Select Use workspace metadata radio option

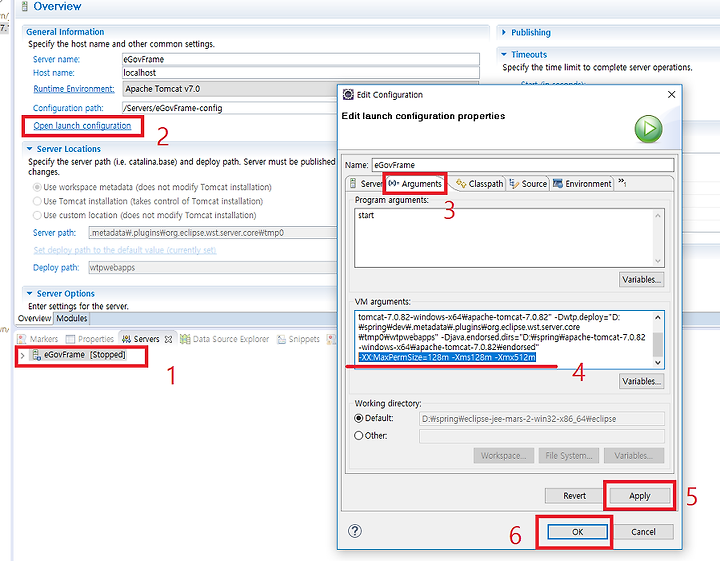(37, 187)
